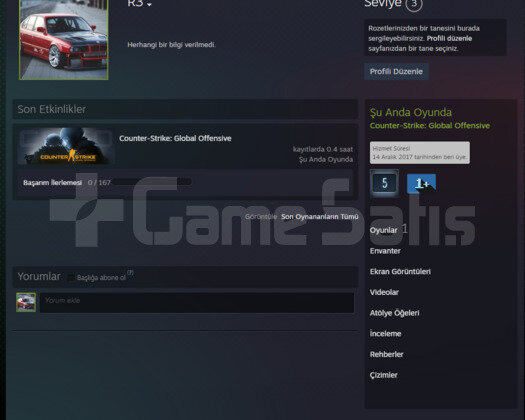The image size is (525, 420).
Task: Focus the 'Yorum ekle' comment field
Action: pos(197,303)
